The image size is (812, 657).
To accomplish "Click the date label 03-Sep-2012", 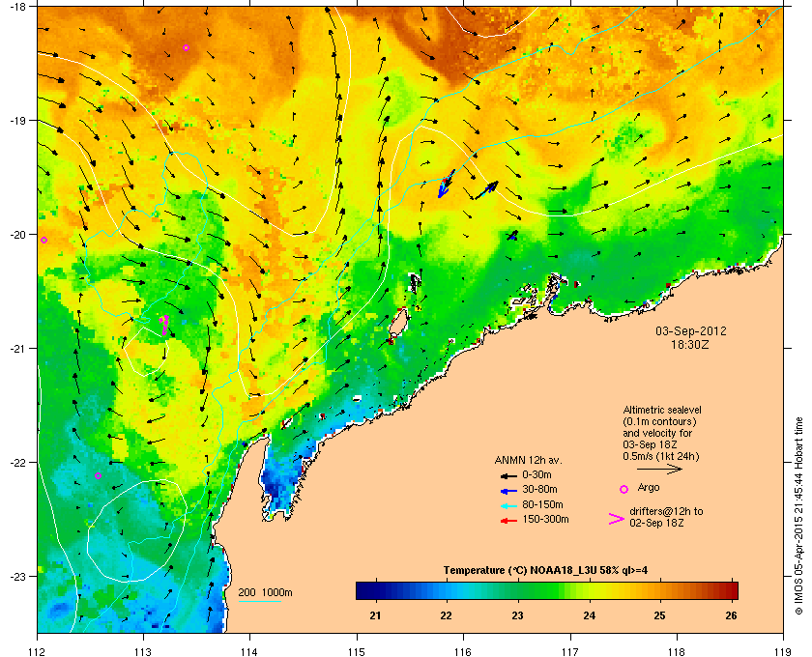I will pyautogui.click(x=691, y=331).
